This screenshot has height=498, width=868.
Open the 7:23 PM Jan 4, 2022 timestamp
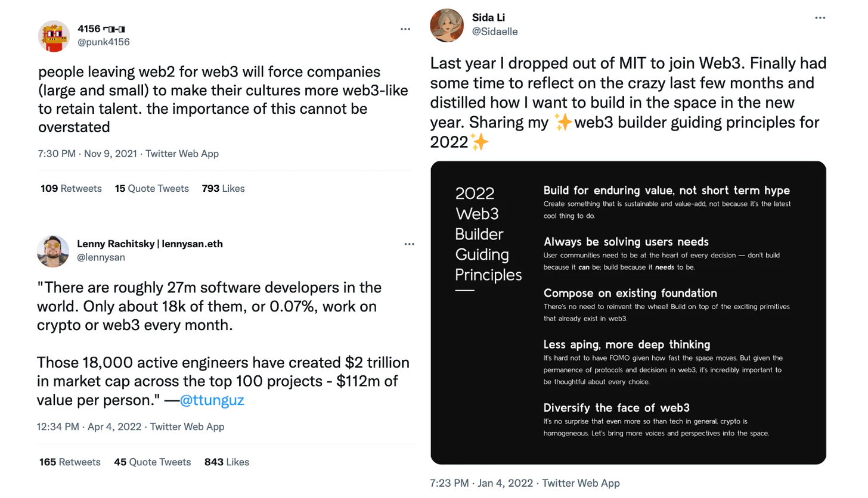coord(482,483)
